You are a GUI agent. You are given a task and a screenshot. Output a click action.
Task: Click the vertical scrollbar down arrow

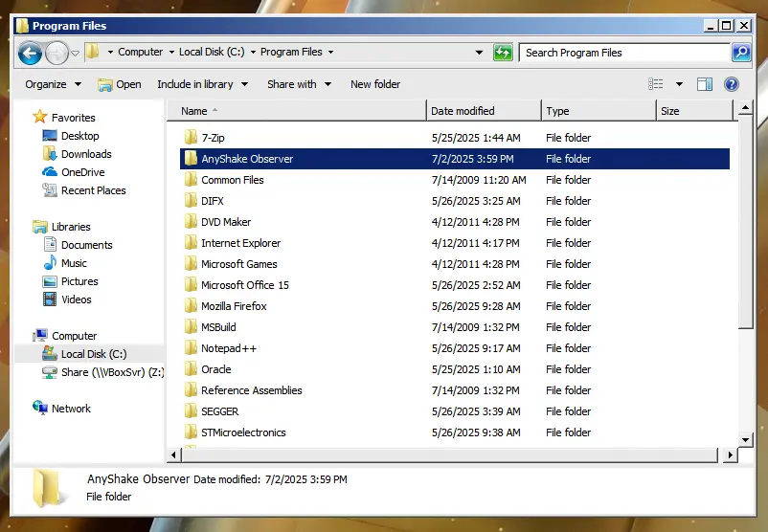pos(745,439)
